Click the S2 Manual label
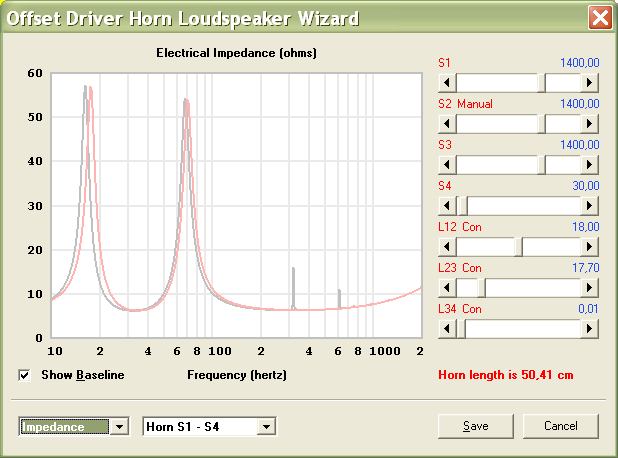This screenshot has width=618, height=458. point(465,104)
